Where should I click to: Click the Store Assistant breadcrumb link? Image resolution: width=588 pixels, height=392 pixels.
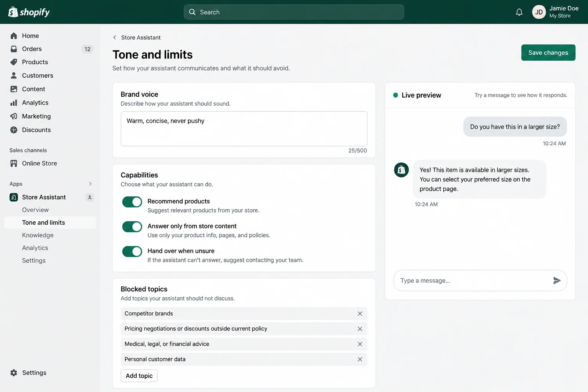[x=141, y=38]
